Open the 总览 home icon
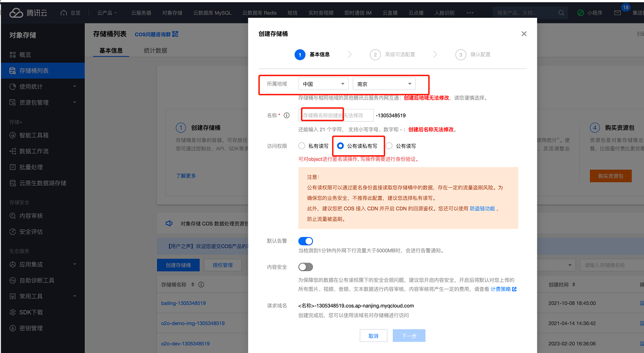Screen dimensions: 644x353 (x=64, y=13)
